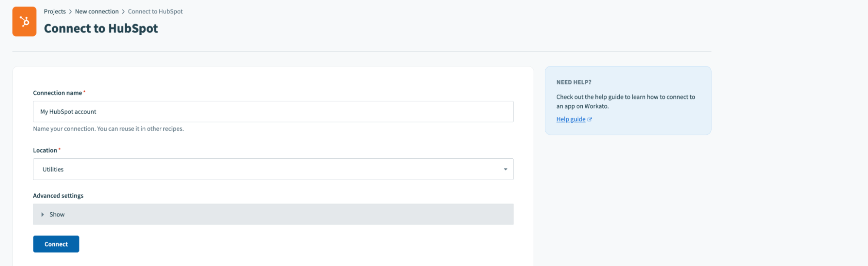Click the orange HubSpot logo icon

pyautogui.click(x=24, y=21)
